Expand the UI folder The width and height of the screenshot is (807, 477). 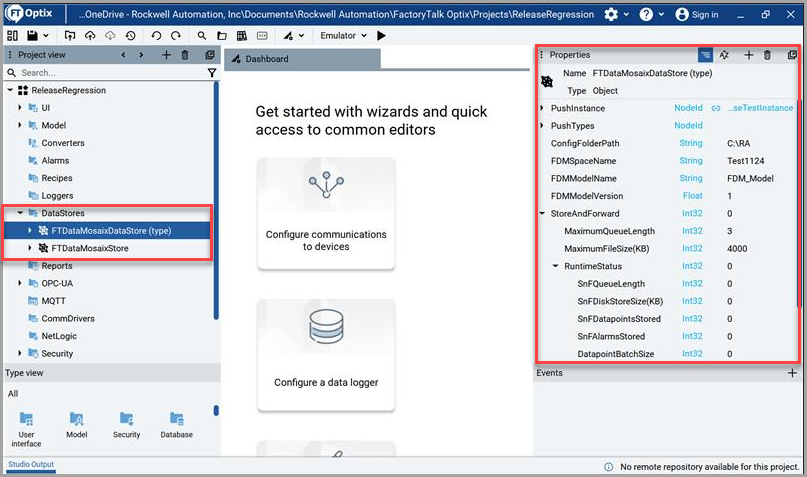(20, 108)
